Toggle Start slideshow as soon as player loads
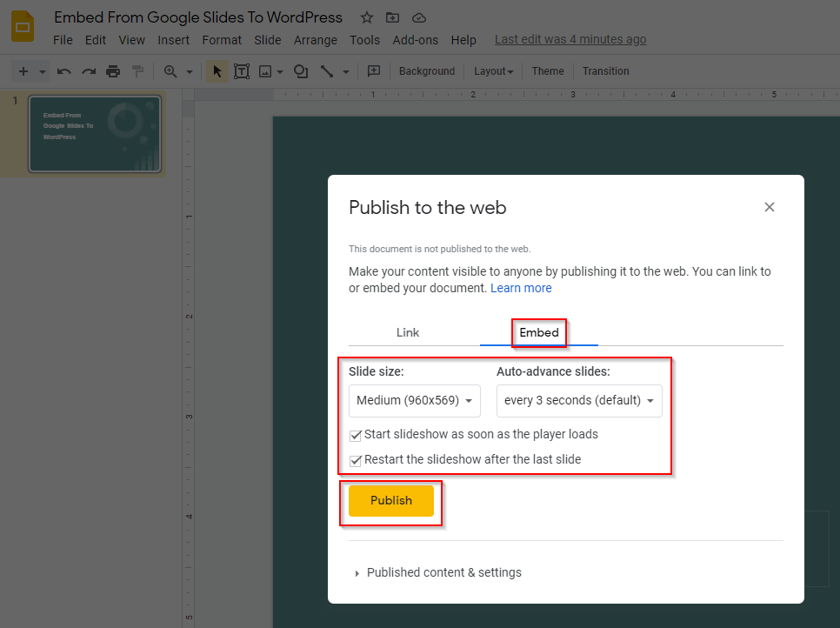 click(x=355, y=435)
